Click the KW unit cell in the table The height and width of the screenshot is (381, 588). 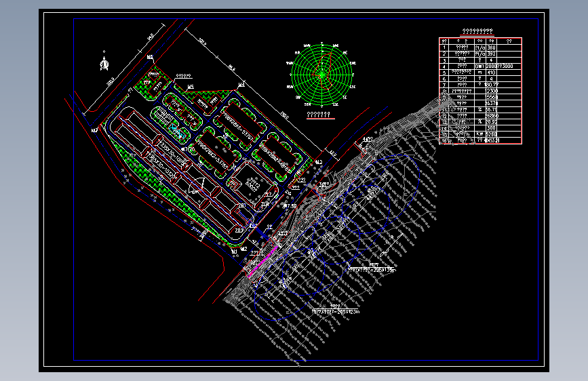point(480,134)
